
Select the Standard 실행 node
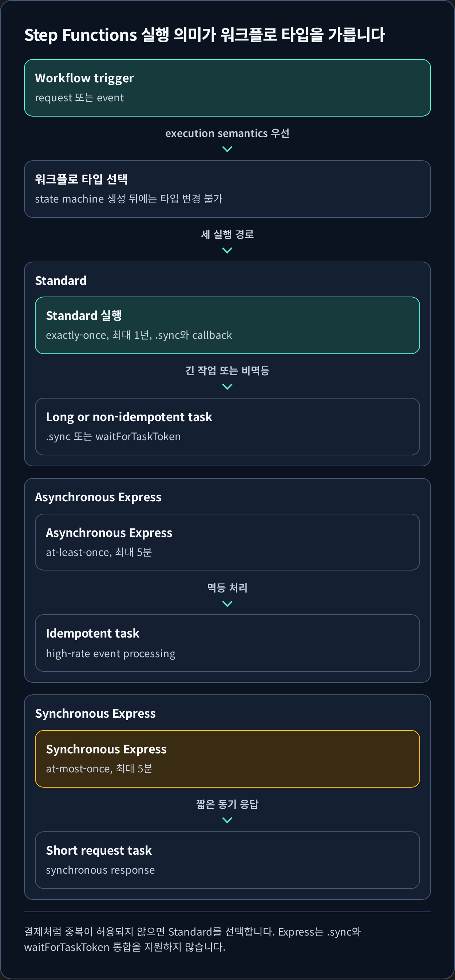pos(227,325)
